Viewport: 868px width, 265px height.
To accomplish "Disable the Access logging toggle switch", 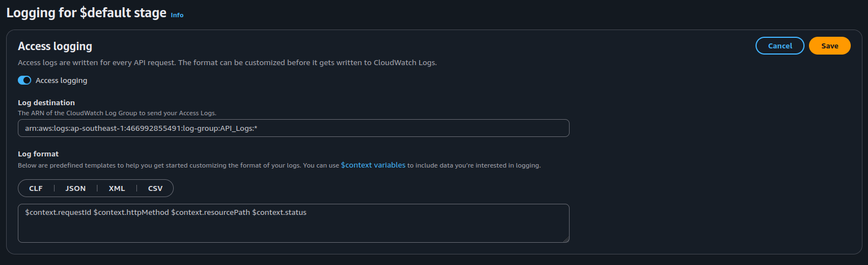I will point(24,80).
